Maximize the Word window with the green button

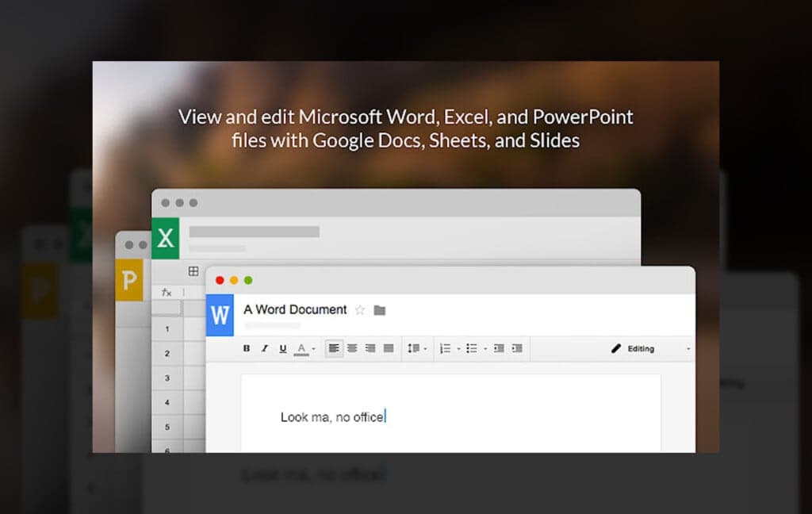coord(248,280)
